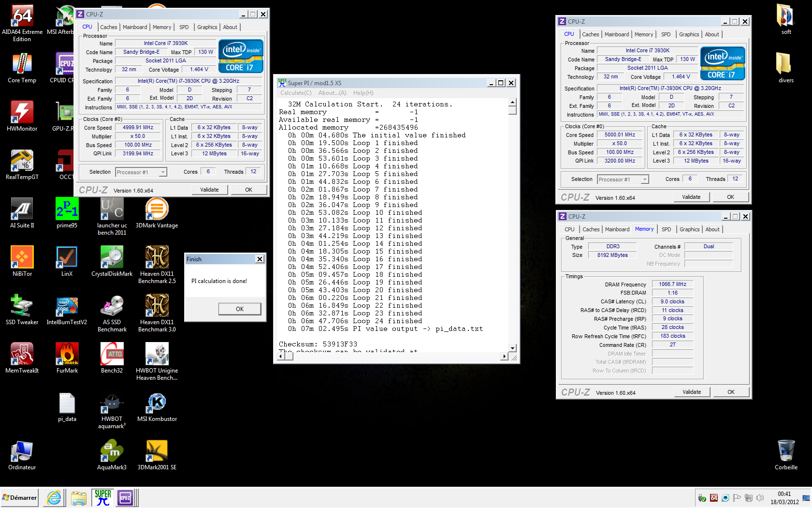Open About tab in top-right CPU-Z
Image resolution: width=812 pixels, height=508 pixels.
pyautogui.click(x=712, y=34)
